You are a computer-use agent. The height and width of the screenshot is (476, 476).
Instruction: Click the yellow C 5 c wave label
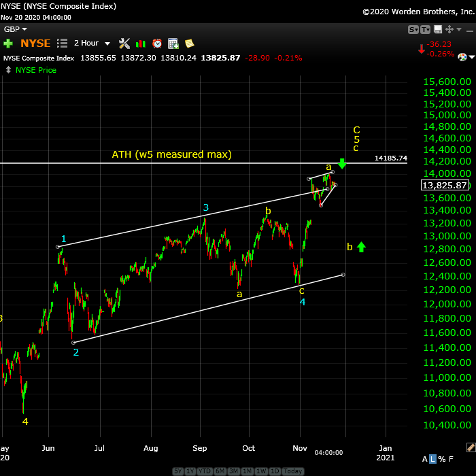tap(356, 139)
